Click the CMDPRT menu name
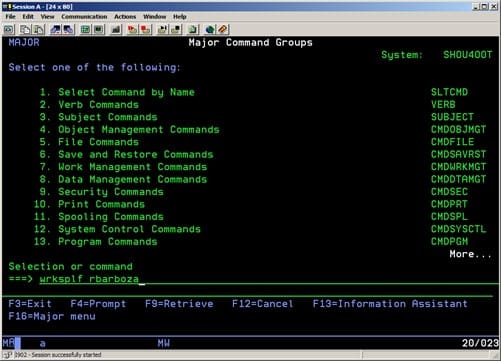Viewport: 501px width, 361px height. [x=449, y=204]
